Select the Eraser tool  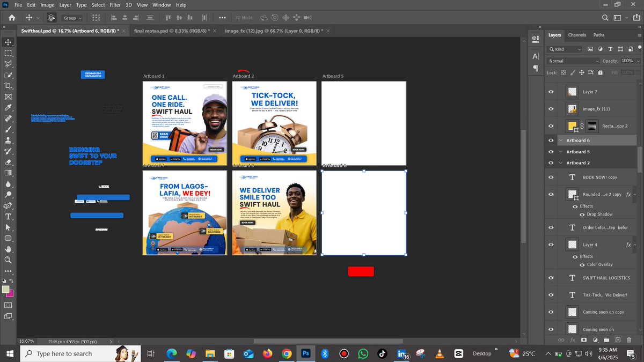(8, 162)
